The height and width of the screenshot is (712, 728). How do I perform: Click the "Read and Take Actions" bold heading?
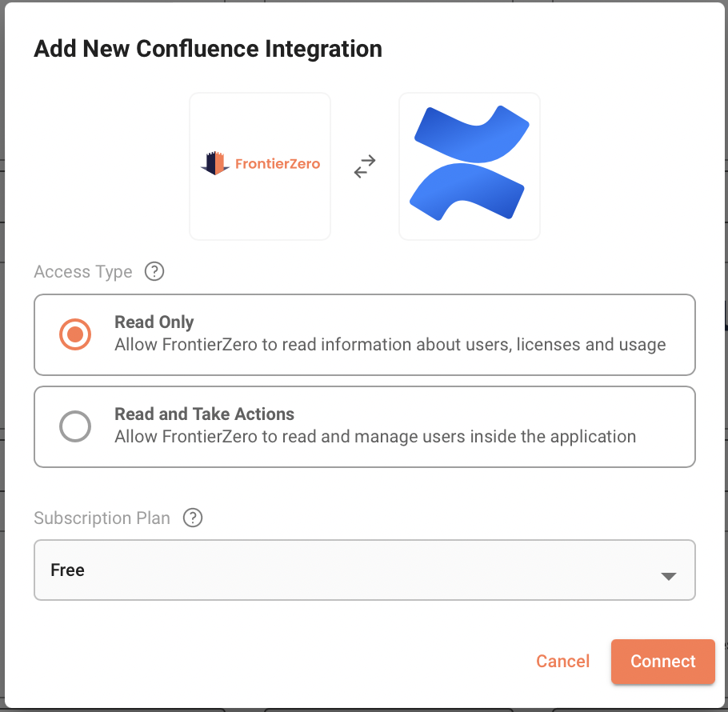coord(204,414)
